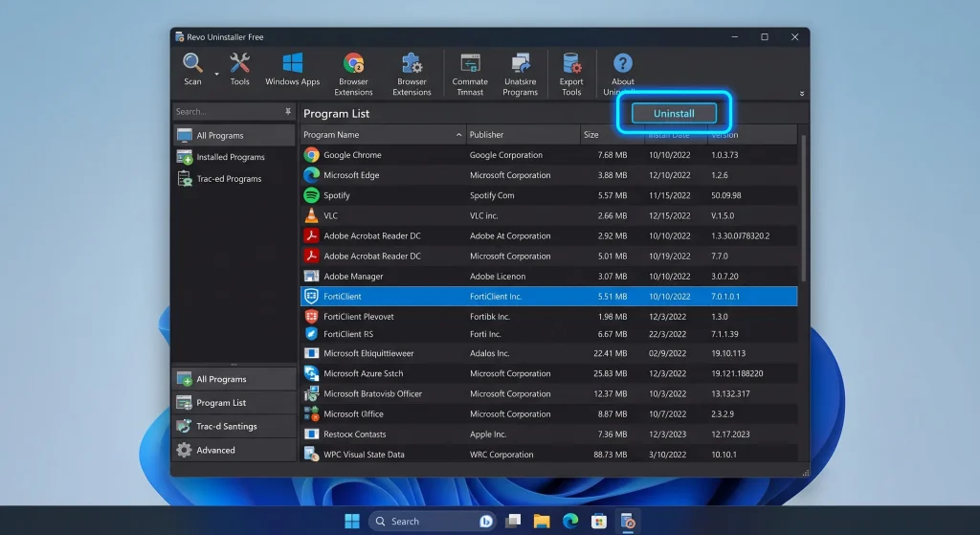This screenshot has width=980, height=535.
Task: Sort by Size column header
Action: tap(612, 134)
